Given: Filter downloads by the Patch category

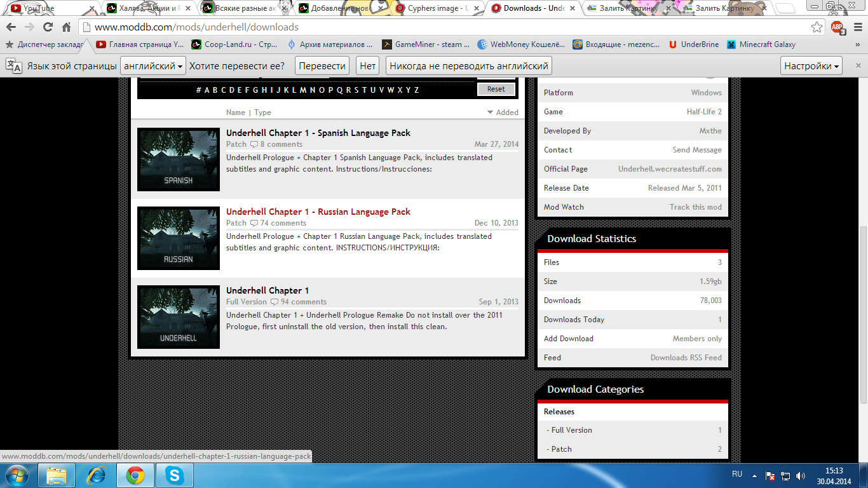Looking at the screenshot, I should 561,449.
